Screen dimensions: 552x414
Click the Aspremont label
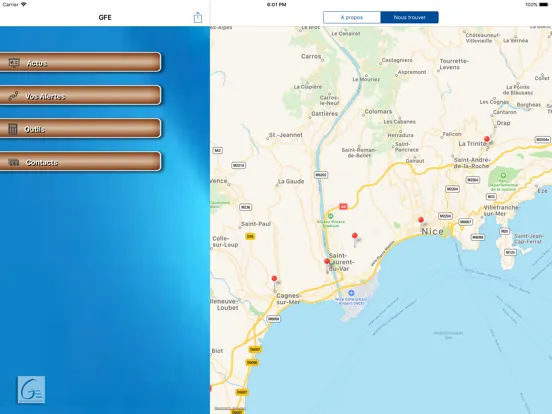point(412,72)
